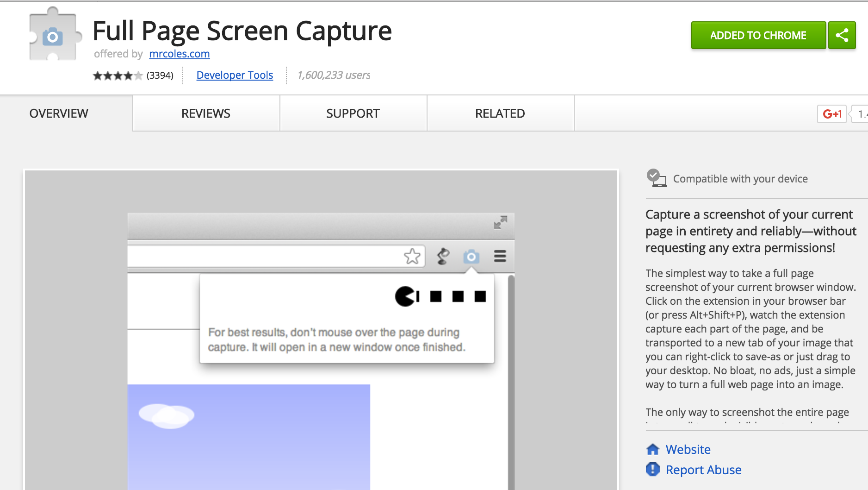Image resolution: width=868 pixels, height=490 pixels.
Task: Click the cloud in the blue sky image
Action: pyautogui.click(x=167, y=416)
